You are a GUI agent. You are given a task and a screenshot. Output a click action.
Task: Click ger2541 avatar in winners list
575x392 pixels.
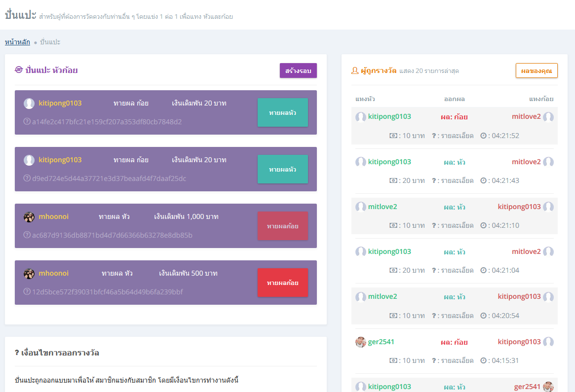pos(361,342)
